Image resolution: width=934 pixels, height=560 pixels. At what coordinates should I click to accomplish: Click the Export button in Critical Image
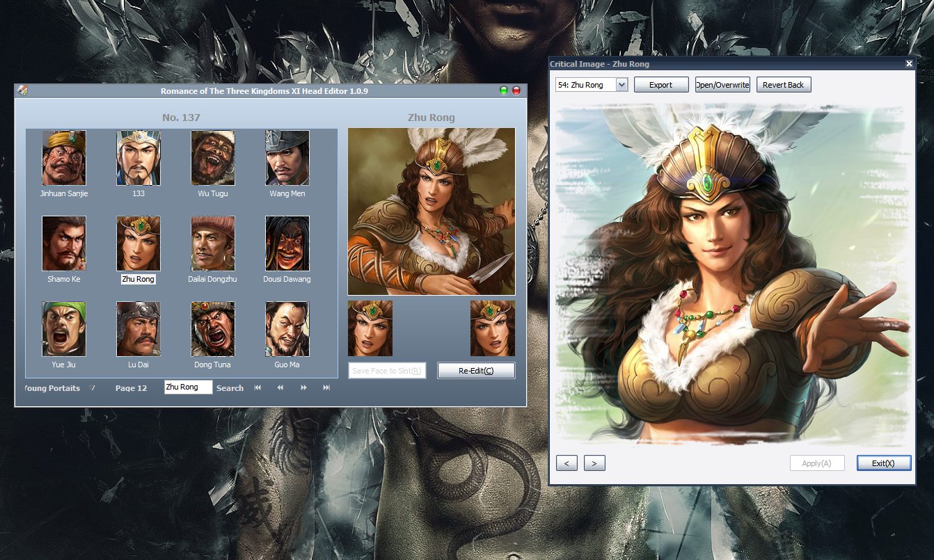660,85
